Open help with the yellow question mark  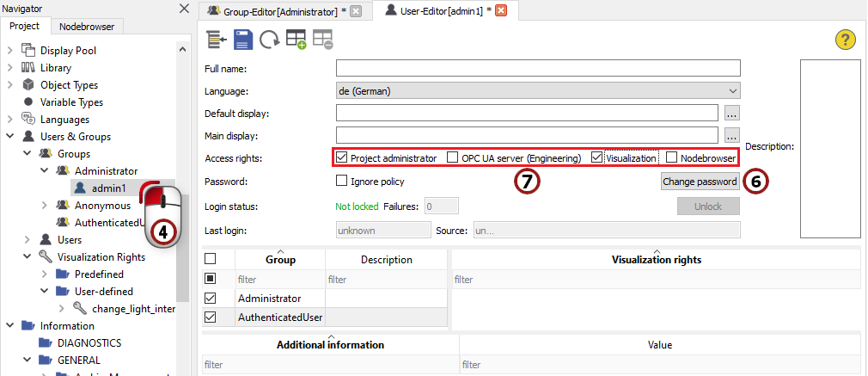tap(846, 39)
